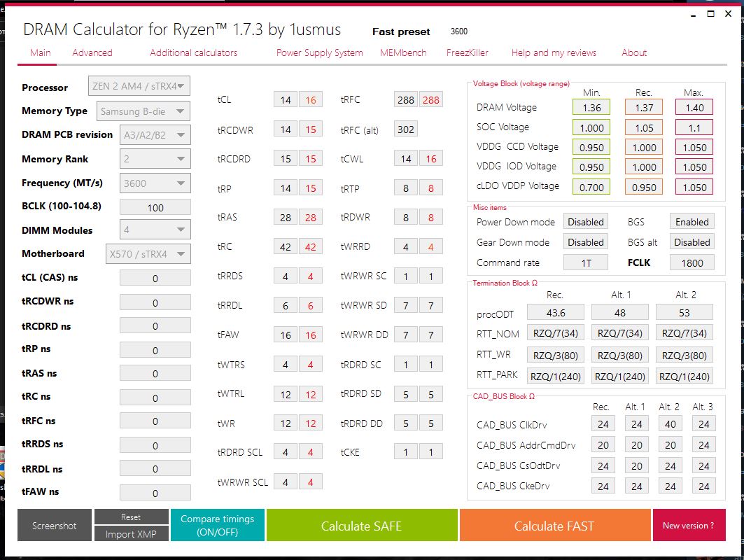Image resolution: width=744 pixels, height=560 pixels.
Task: Click SOC Voltage recommended 1.05
Action: coord(644,127)
